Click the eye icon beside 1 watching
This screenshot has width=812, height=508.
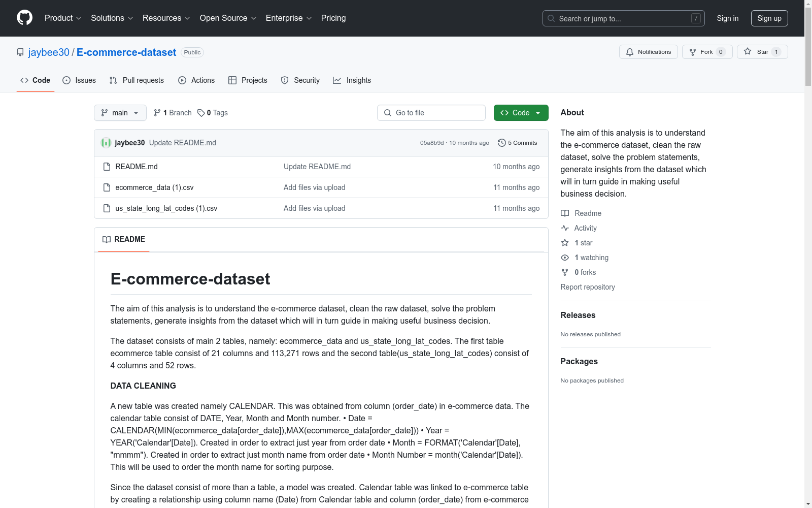[565, 258]
